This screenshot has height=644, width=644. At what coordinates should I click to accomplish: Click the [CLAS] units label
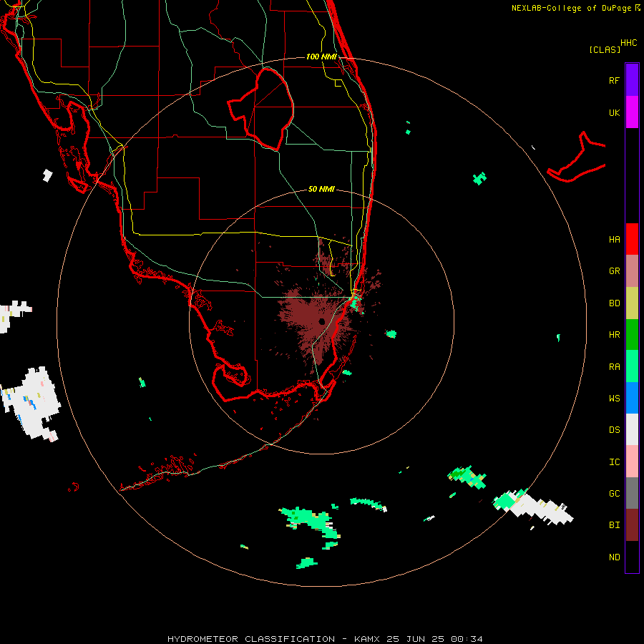605,49
